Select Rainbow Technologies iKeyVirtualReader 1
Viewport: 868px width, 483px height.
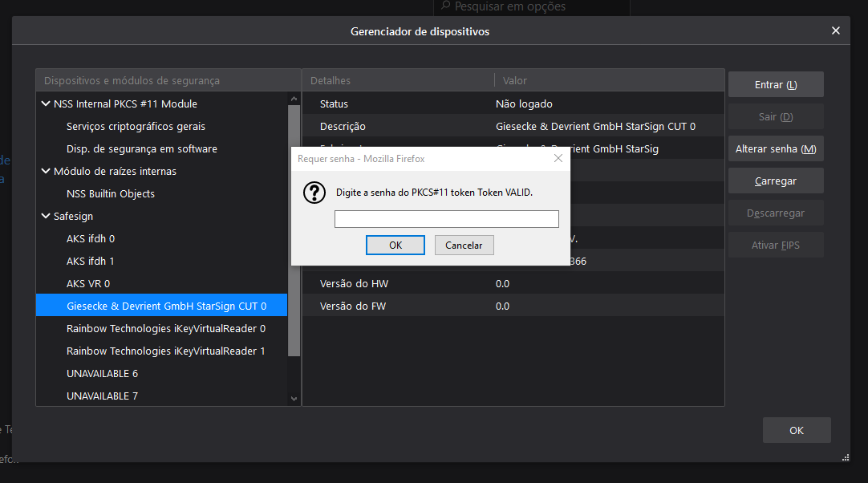tap(165, 351)
